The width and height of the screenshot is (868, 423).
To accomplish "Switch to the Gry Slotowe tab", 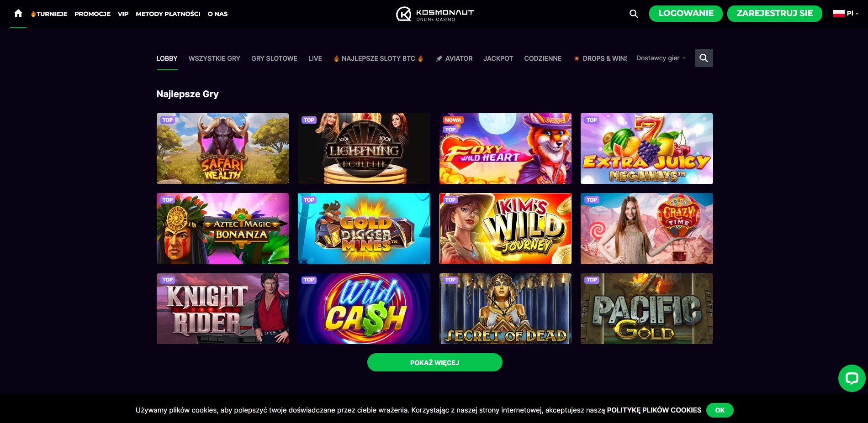I will coord(274,58).
